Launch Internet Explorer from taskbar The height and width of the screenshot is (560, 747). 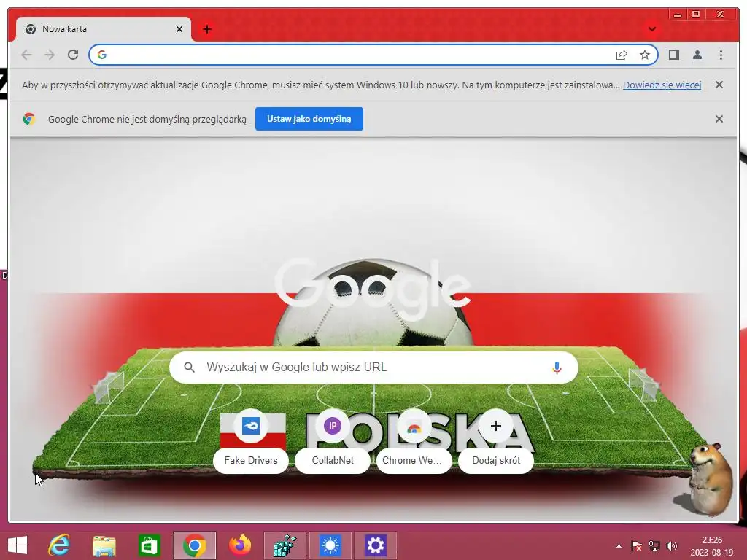click(59, 545)
